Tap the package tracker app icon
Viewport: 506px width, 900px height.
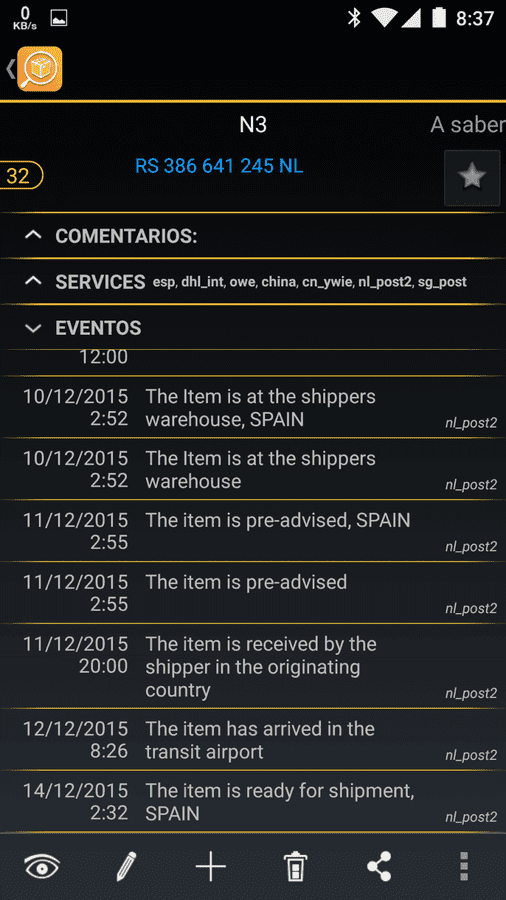click(40, 69)
